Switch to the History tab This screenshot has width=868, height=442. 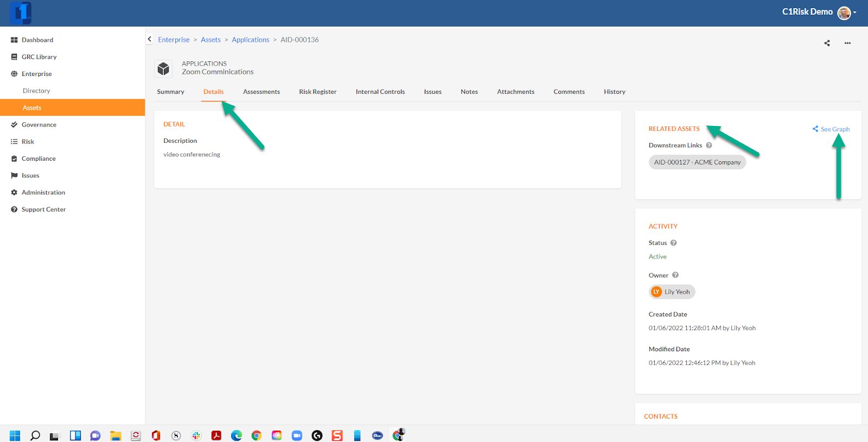pyautogui.click(x=615, y=92)
